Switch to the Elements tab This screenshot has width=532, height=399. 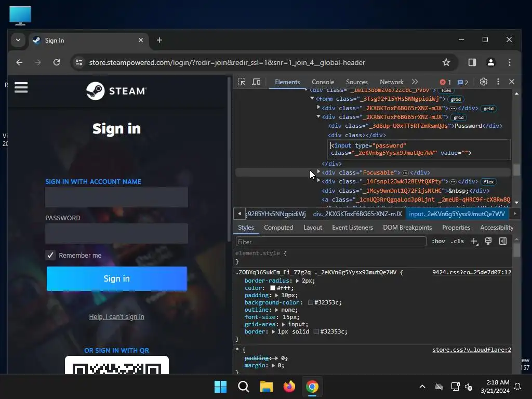point(287,82)
